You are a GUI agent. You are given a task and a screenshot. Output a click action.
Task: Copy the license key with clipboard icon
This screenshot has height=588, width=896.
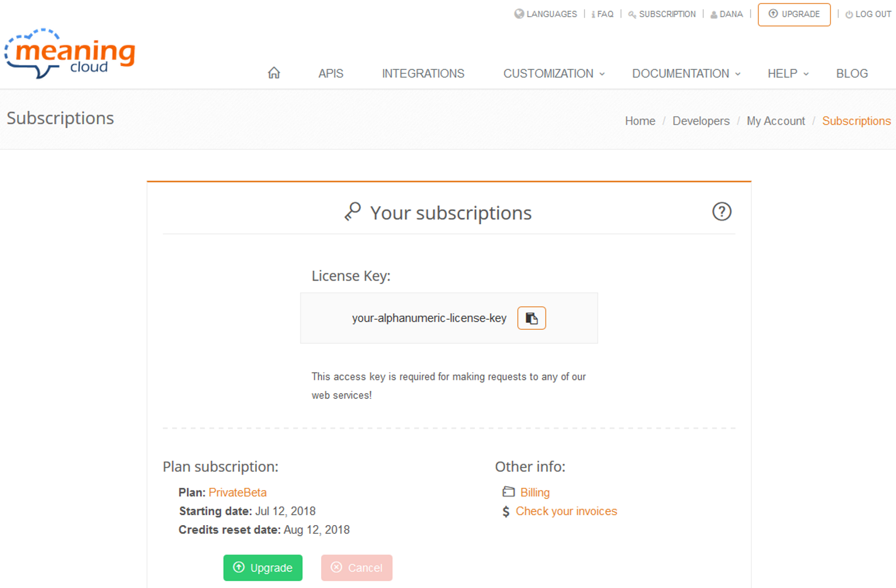click(x=531, y=318)
